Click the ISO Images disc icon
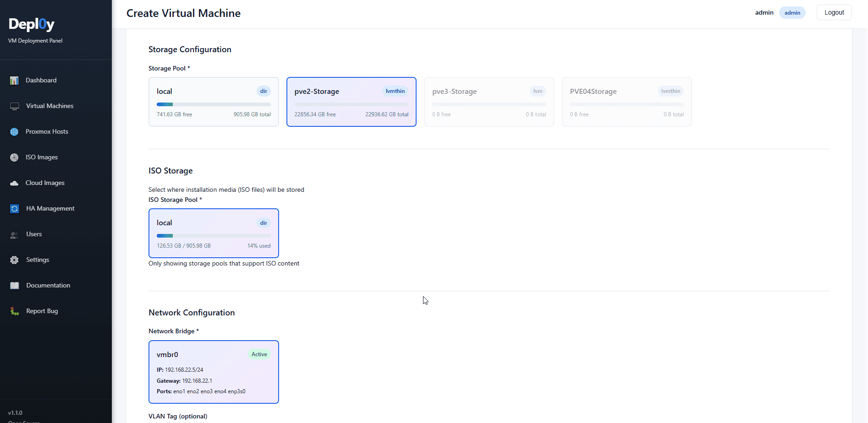The image size is (868, 423). (x=14, y=157)
